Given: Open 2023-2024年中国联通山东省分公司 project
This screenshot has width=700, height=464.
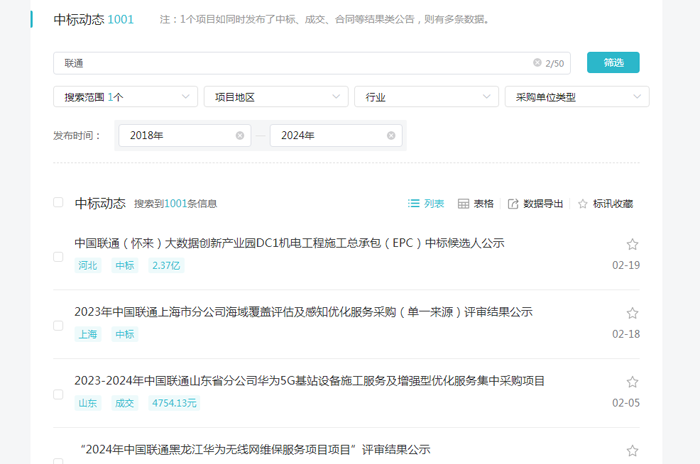Looking at the screenshot, I should click(x=309, y=381).
